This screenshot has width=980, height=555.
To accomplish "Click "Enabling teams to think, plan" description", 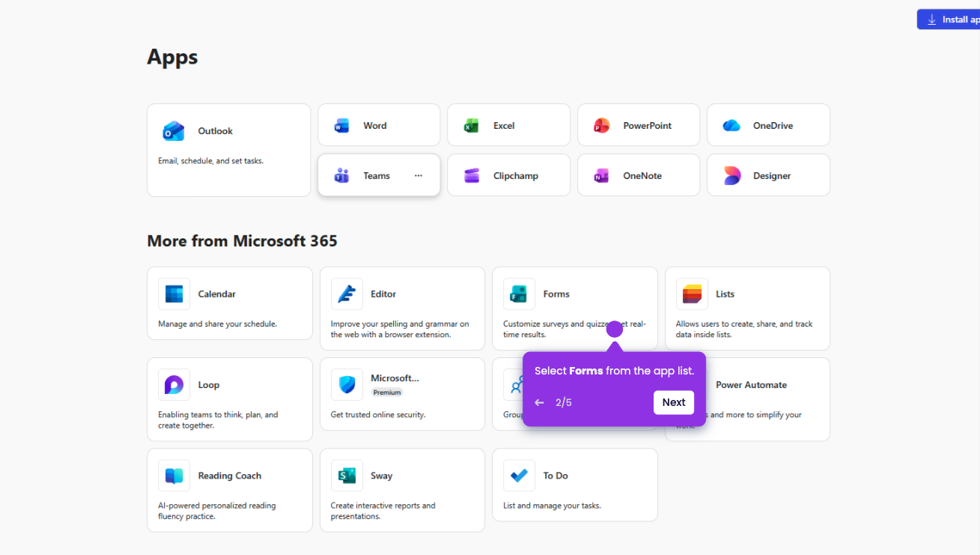I will click(218, 420).
